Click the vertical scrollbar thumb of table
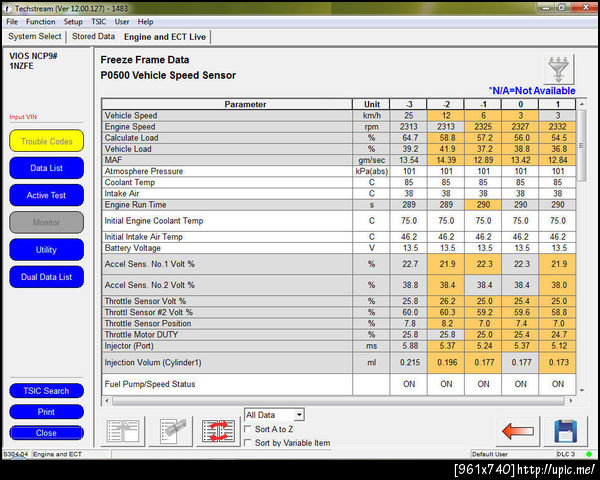The image size is (600, 480). point(582,145)
